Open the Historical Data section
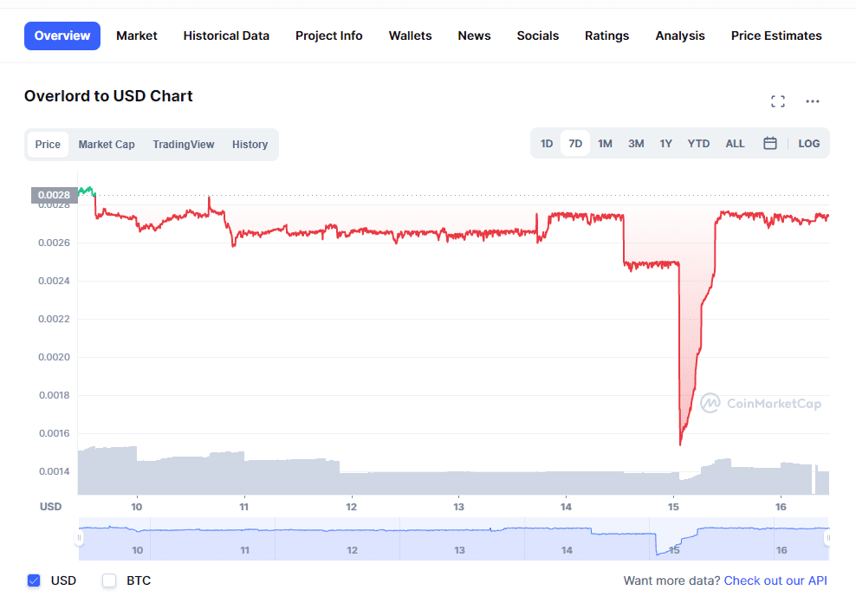The width and height of the screenshot is (856, 616). click(226, 36)
